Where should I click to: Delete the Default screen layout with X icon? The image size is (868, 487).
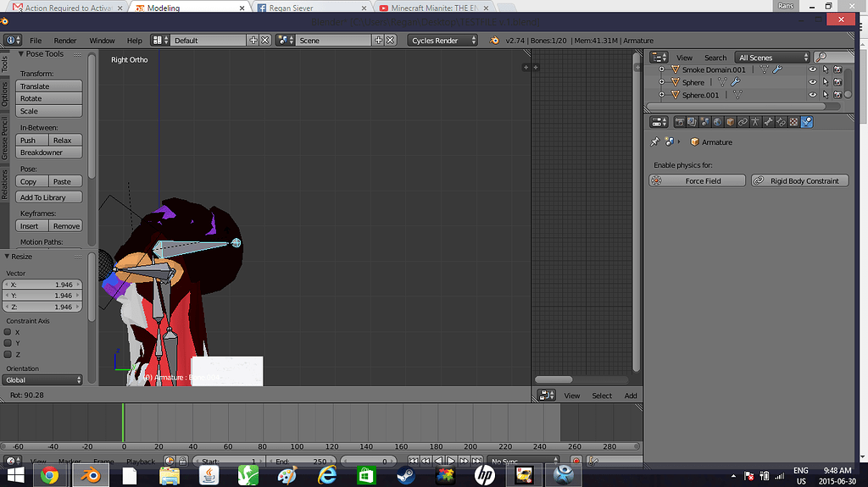point(265,41)
